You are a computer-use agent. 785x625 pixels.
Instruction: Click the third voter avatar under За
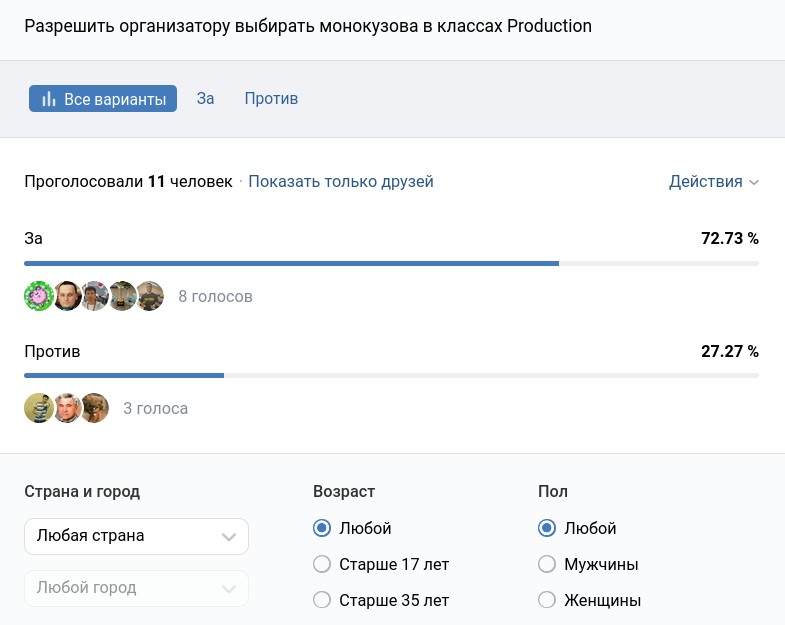(95, 296)
